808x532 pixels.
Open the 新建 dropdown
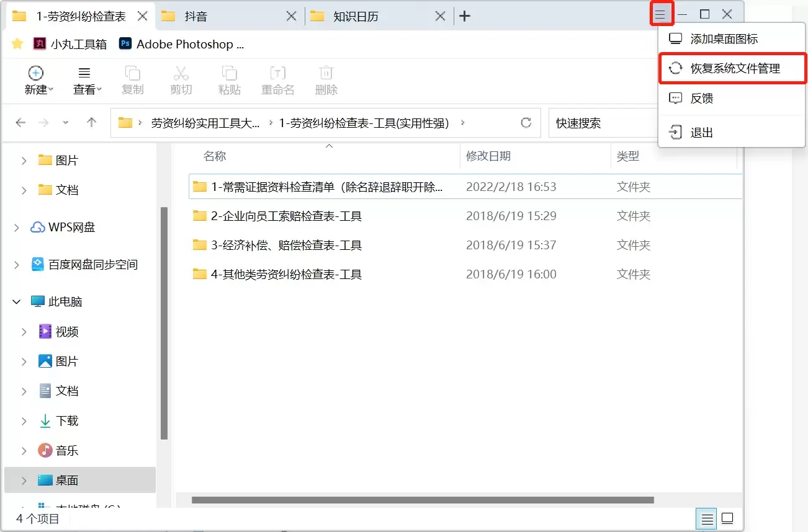click(38, 81)
